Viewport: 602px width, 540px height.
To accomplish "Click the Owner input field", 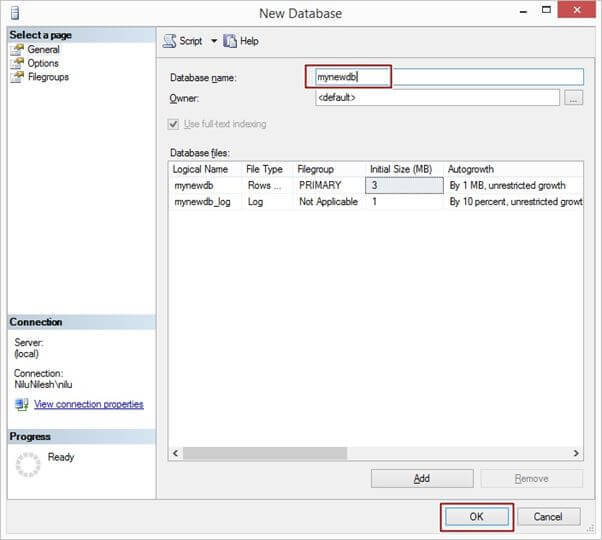I will click(x=437, y=97).
